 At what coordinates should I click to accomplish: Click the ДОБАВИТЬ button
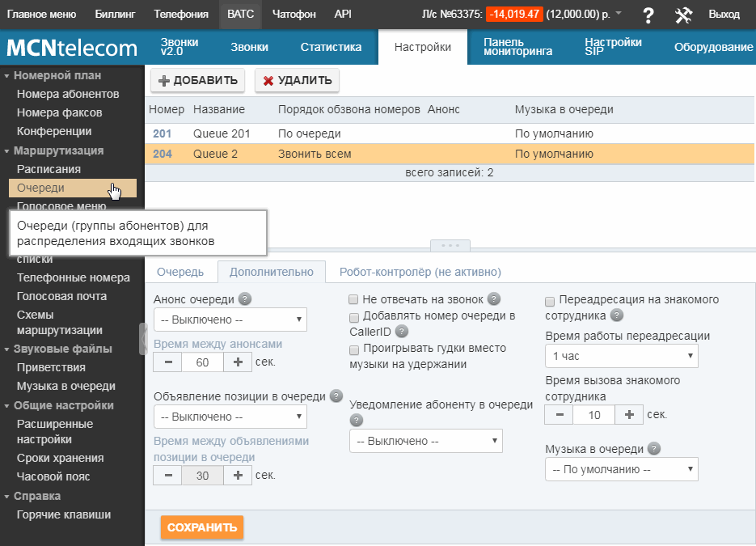pos(198,80)
